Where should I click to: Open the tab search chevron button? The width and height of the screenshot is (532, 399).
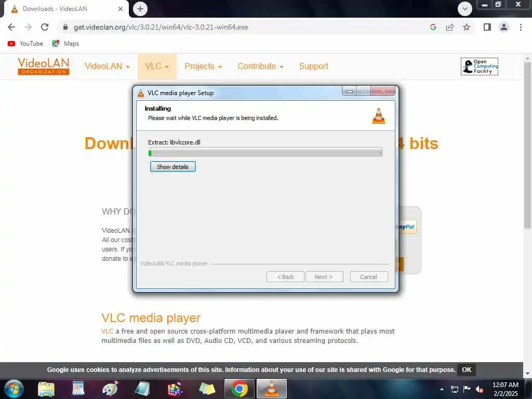[x=465, y=9]
